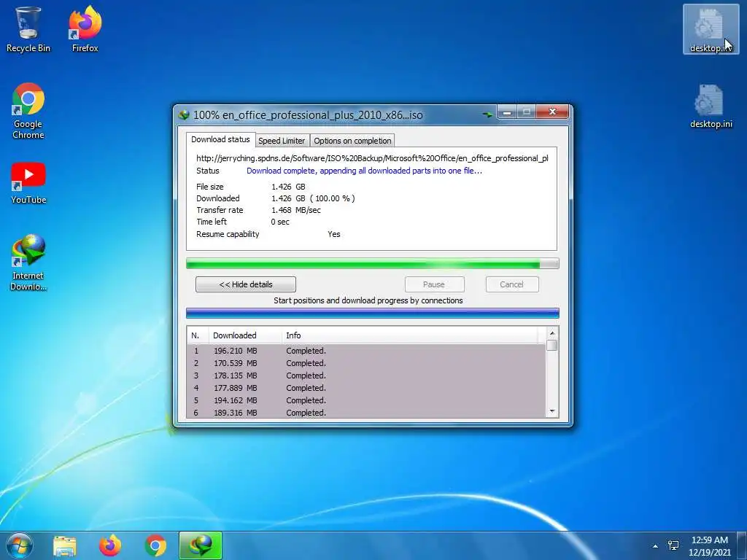The image size is (747, 560).
Task: Select connection row with 178.135 MB
Action: (x=366, y=376)
